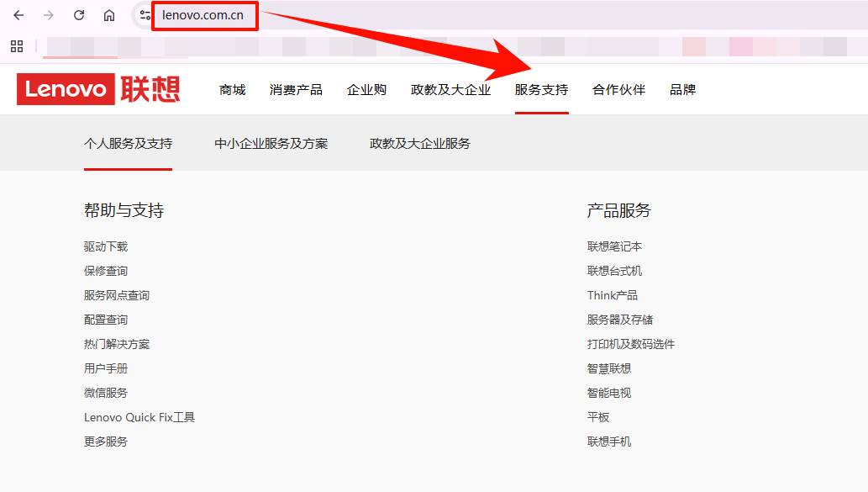
Task: Open the browser home page icon
Action: point(108,14)
